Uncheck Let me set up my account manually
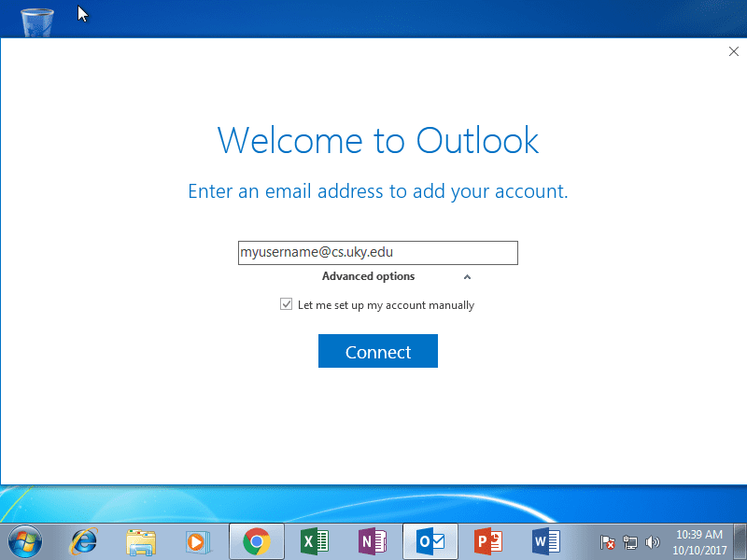The width and height of the screenshot is (747, 560). point(286,304)
